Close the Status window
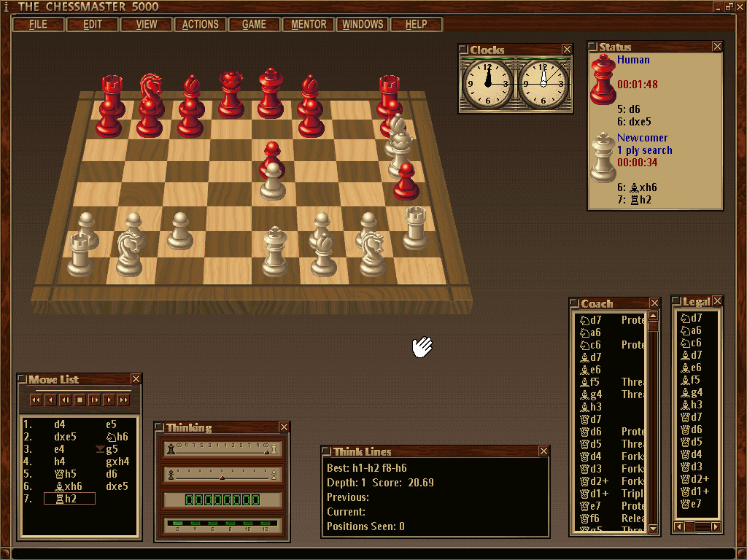The height and width of the screenshot is (560, 747). [x=717, y=46]
